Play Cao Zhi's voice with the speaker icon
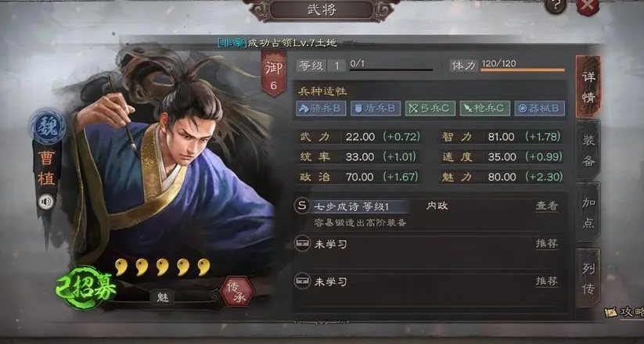The height and width of the screenshot is (344, 644). coord(46,202)
